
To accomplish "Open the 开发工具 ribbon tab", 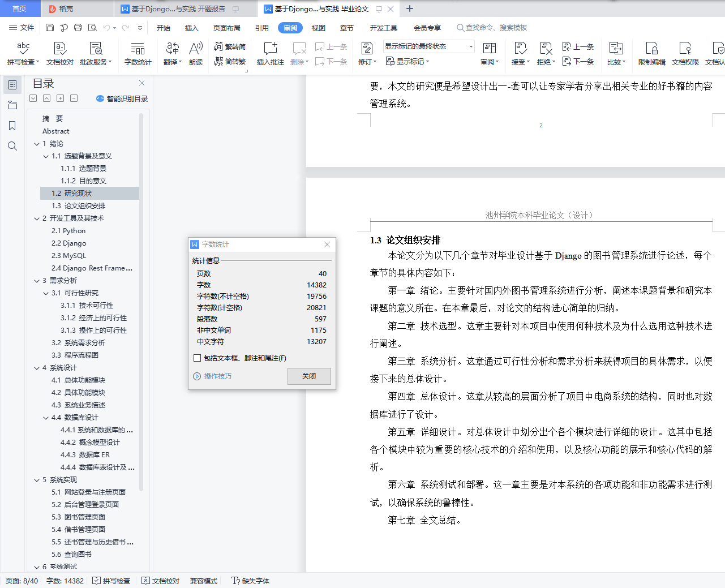I will point(384,28).
